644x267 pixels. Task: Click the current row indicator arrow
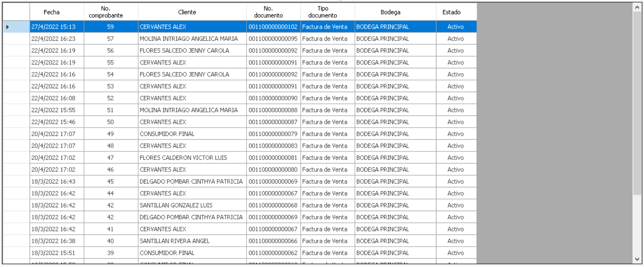pyautogui.click(x=7, y=27)
